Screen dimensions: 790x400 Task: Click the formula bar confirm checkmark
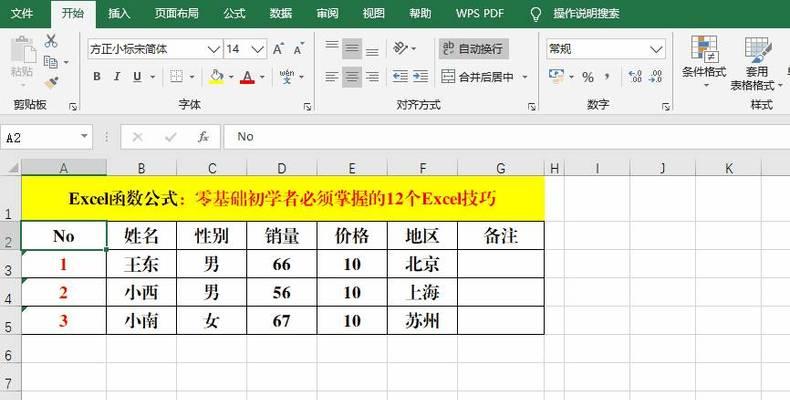[170, 137]
